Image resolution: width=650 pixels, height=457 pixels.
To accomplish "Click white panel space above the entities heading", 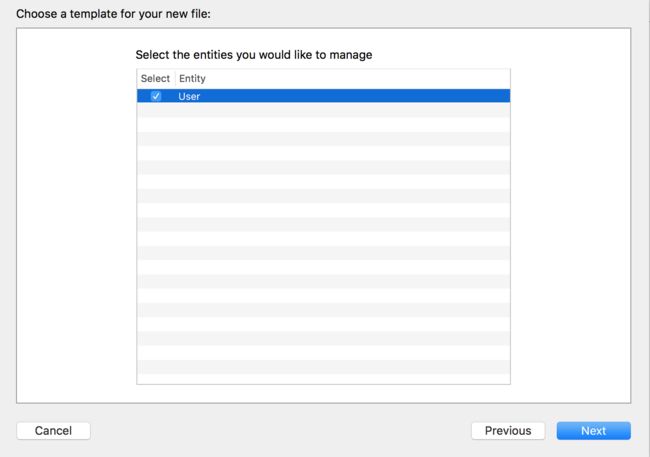I will [x=323, y=38].
